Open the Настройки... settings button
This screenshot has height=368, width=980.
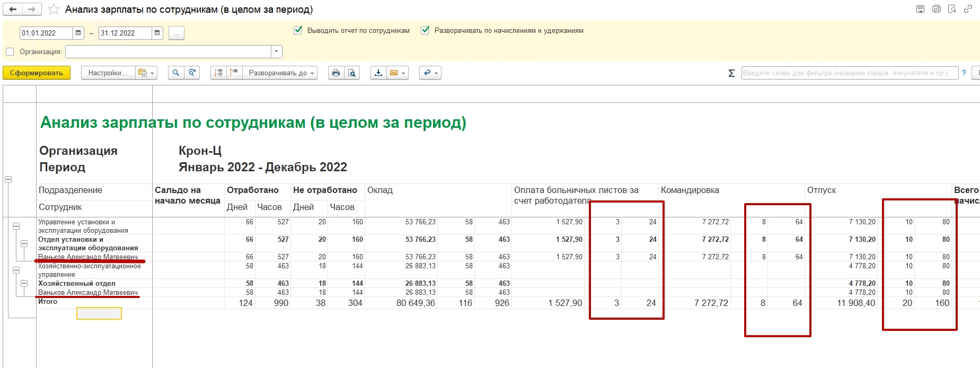tap(107, 73)
